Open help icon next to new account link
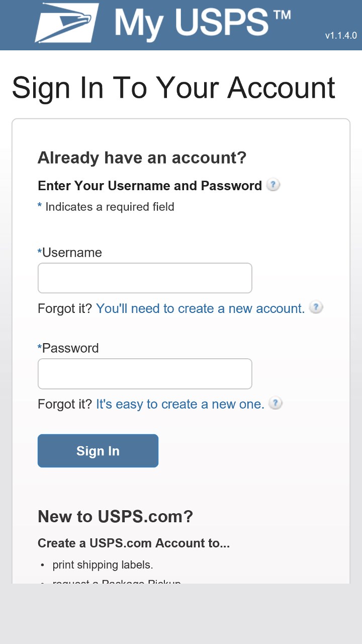This screenshot has height=644, width=362. pyautogui.click(x=316, y=307)
